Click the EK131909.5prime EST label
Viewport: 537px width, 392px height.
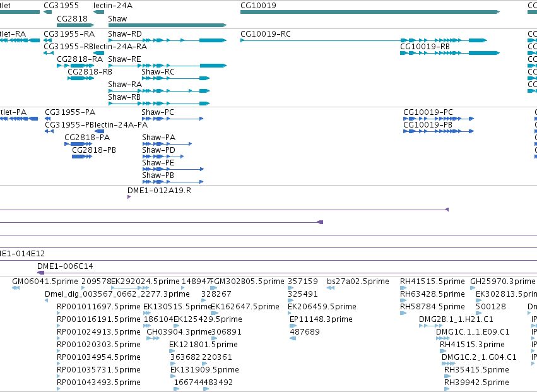pyautogui.click(x=204, y=370)
